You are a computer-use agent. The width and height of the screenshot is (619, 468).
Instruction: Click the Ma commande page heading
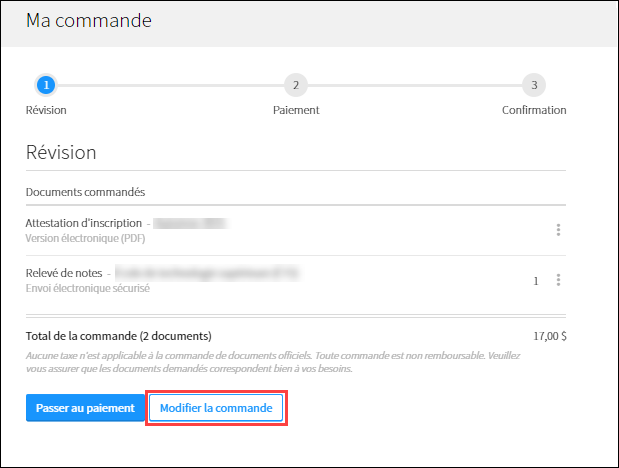(x=89, y=21)
